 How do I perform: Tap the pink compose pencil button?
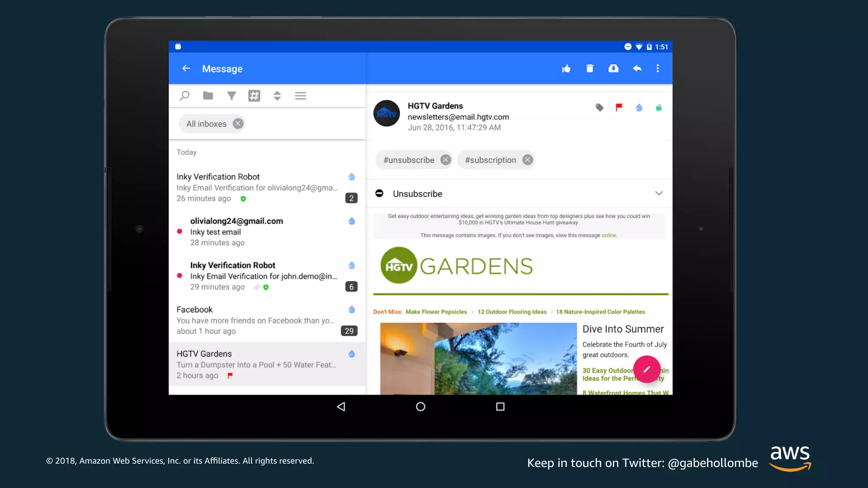coord(646,369)
